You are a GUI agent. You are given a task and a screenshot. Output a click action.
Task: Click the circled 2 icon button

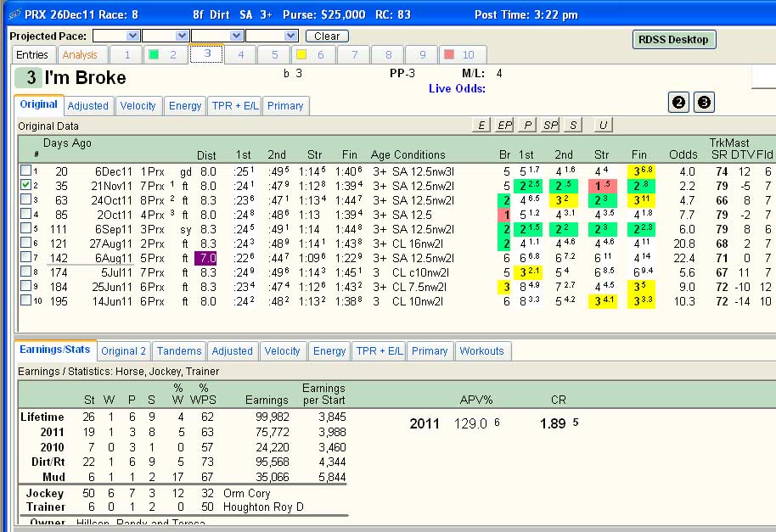tap(678, 103)
